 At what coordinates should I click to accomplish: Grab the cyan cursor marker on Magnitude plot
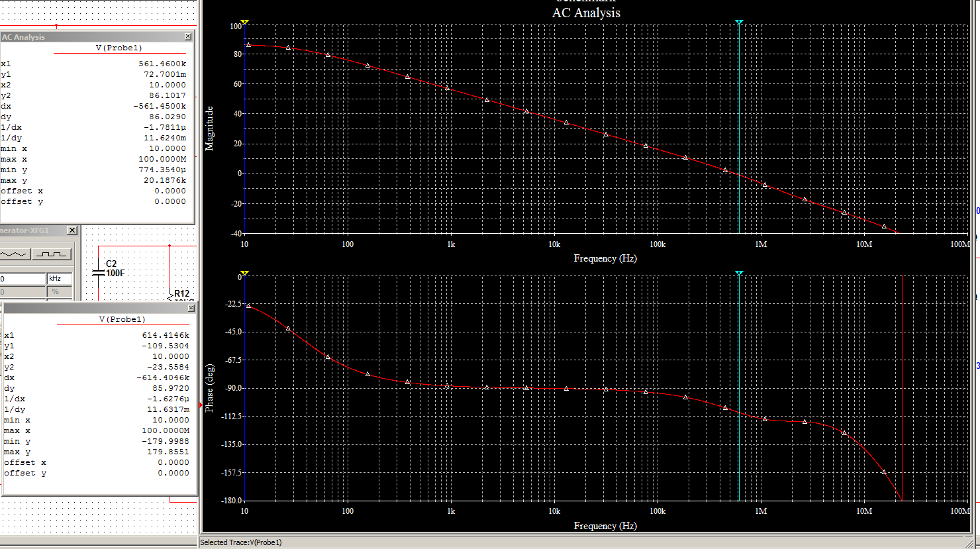point(739,22)
